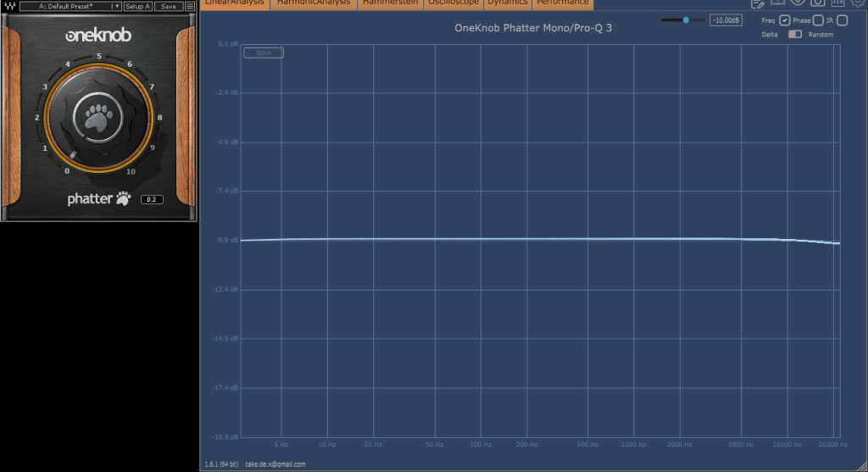Open the settings gear icon
This screenshot has width=868, height=472.
(x=858, y=3)
